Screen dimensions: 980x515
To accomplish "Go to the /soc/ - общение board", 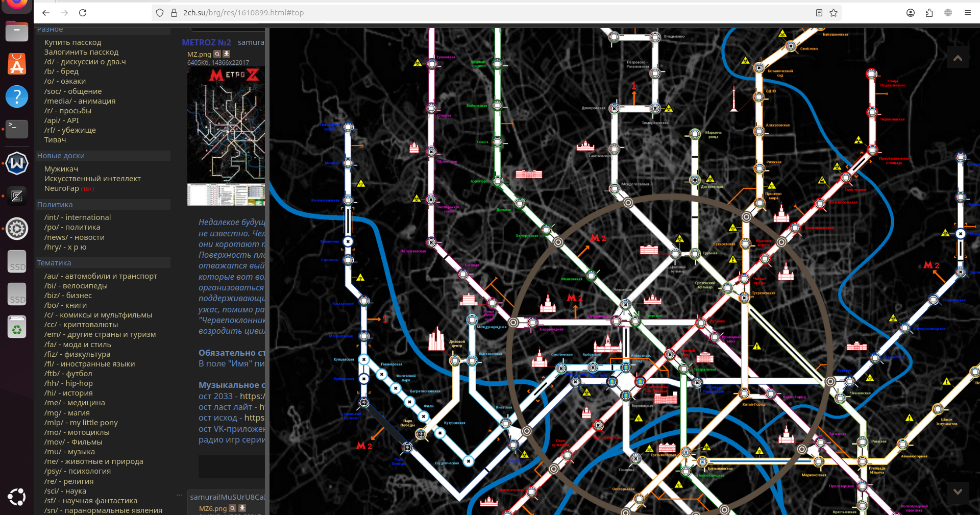I will (x=73, y=91).
